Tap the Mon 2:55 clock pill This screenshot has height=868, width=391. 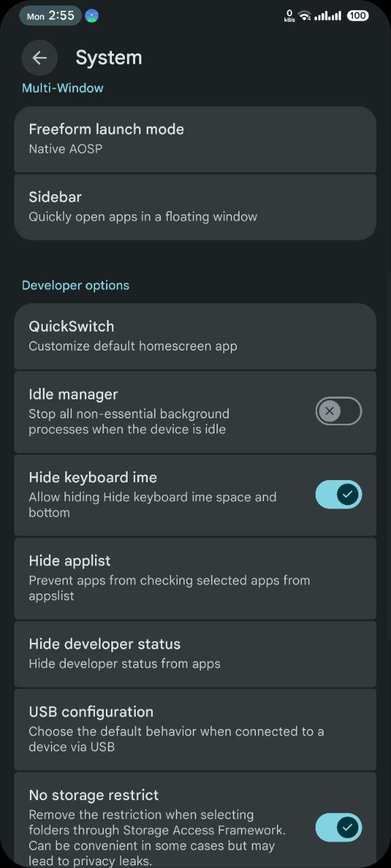point(50,16)
